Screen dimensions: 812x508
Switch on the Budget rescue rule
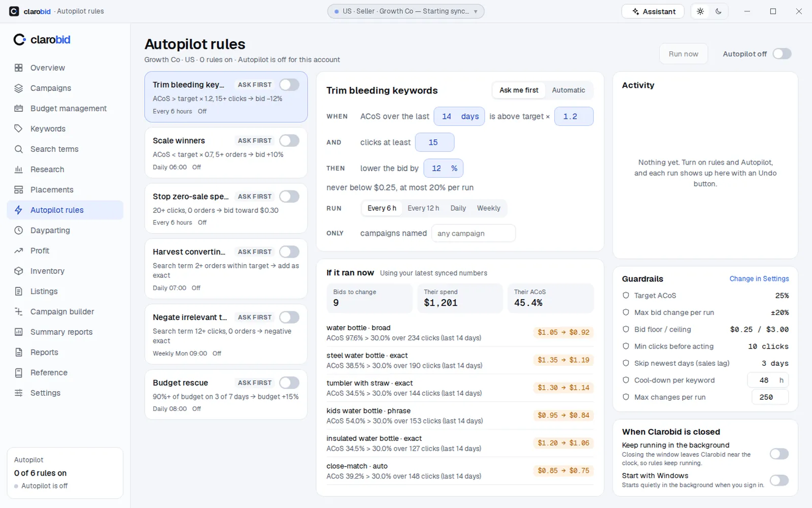pos(289,383)
